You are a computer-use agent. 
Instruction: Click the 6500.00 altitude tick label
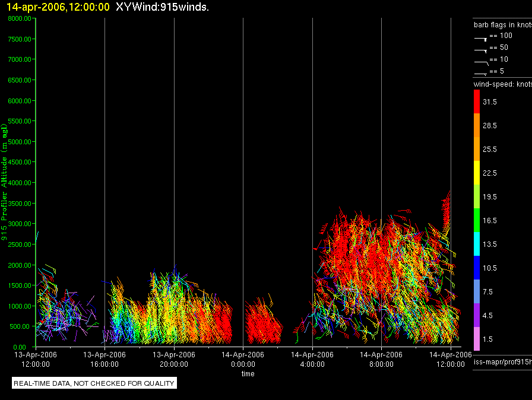click(20, 80)
